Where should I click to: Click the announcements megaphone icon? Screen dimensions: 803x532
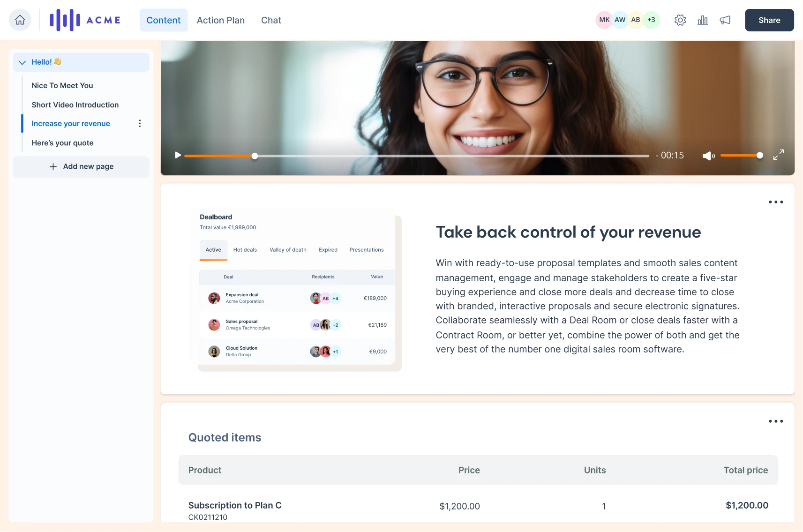point(725,20)
